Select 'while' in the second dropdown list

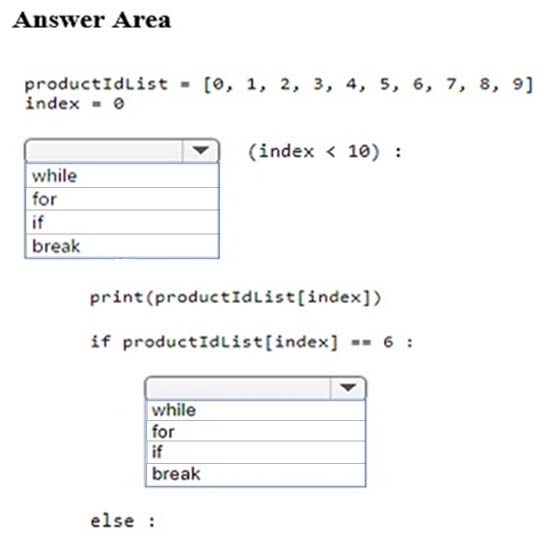pyautogui.click(x=255, y=410)
